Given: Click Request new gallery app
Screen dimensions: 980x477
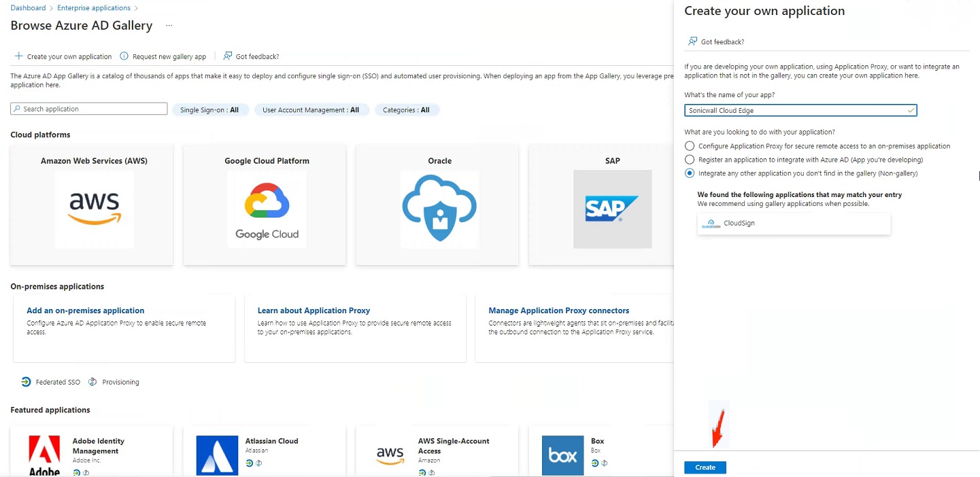Looking at the screenshot, I should 163,56.
